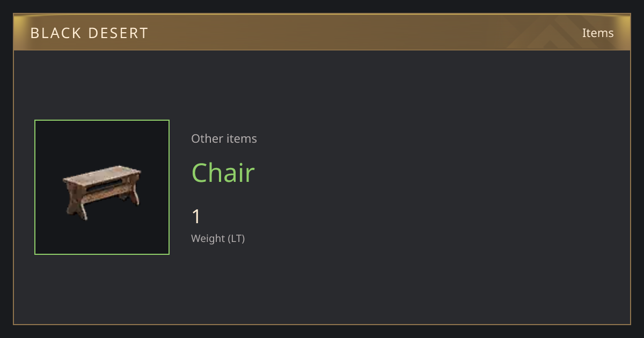Click the left leg of the bench
Screen dimensions: 644x338
(x=77, y=204)
